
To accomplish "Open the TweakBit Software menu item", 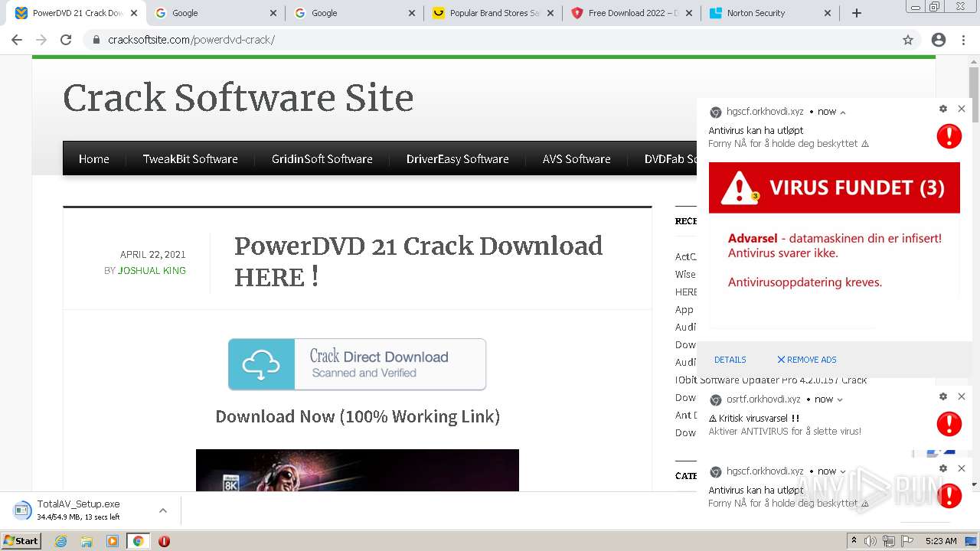I will click(191, 158).
